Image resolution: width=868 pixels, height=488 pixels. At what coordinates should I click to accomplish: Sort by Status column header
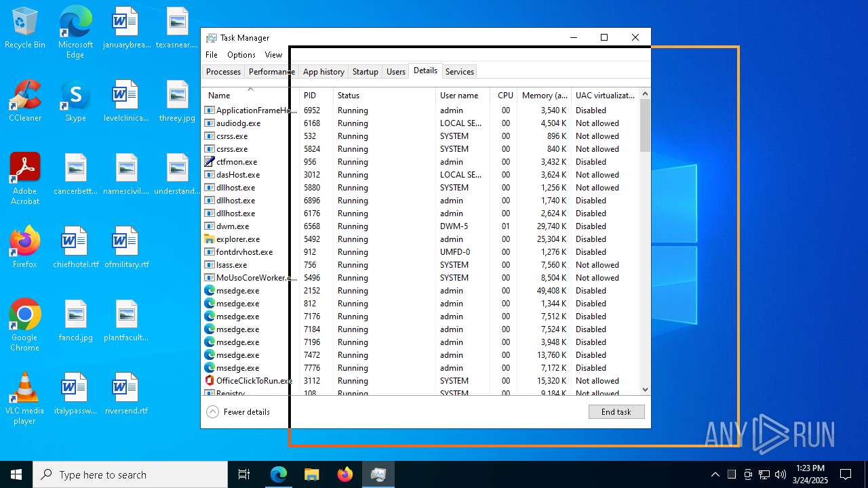click(384, 96)
